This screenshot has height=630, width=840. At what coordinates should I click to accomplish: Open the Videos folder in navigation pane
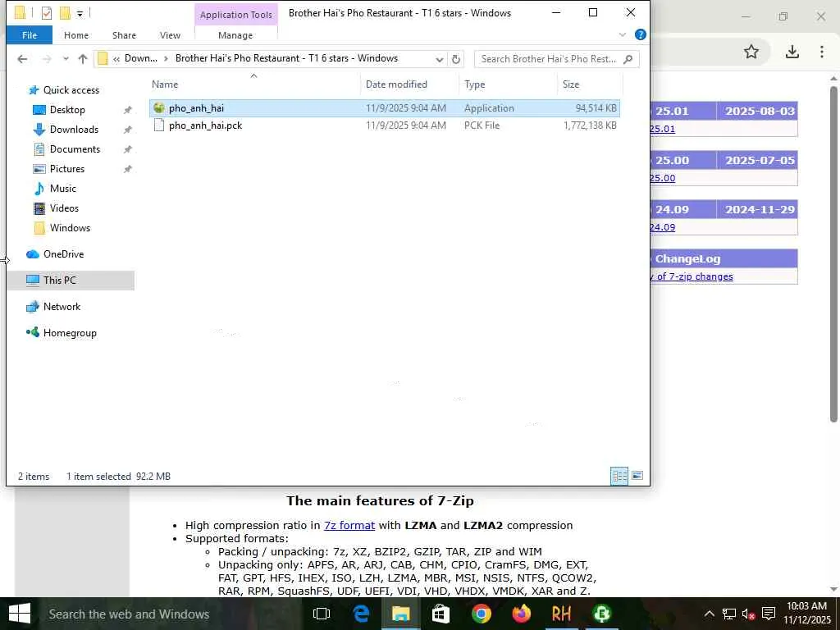click(x=64, y=208)
